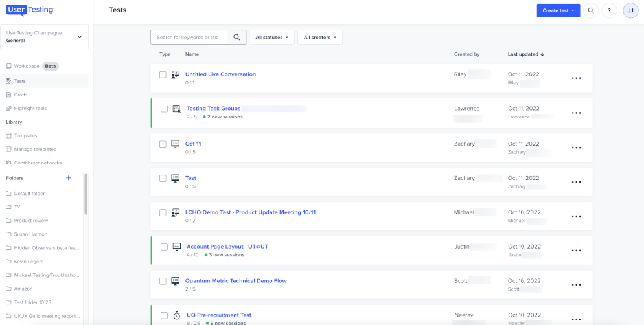Open three-dot menu for Untitled Live Conversation
This screenshot has width=644, height=325.
(x=576, y=78)
